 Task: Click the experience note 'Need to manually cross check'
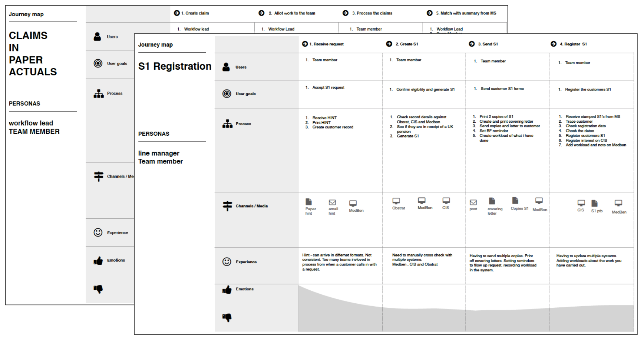point(422,260)
